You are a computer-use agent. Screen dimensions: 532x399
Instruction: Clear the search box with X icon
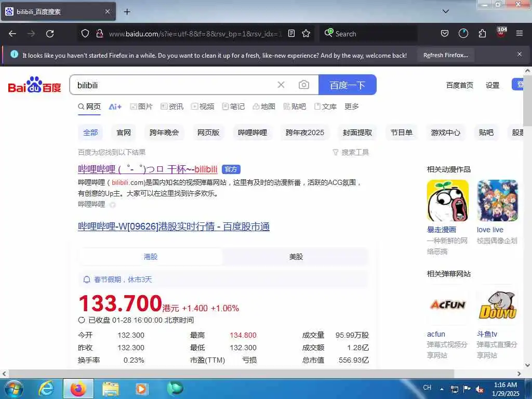281,85
